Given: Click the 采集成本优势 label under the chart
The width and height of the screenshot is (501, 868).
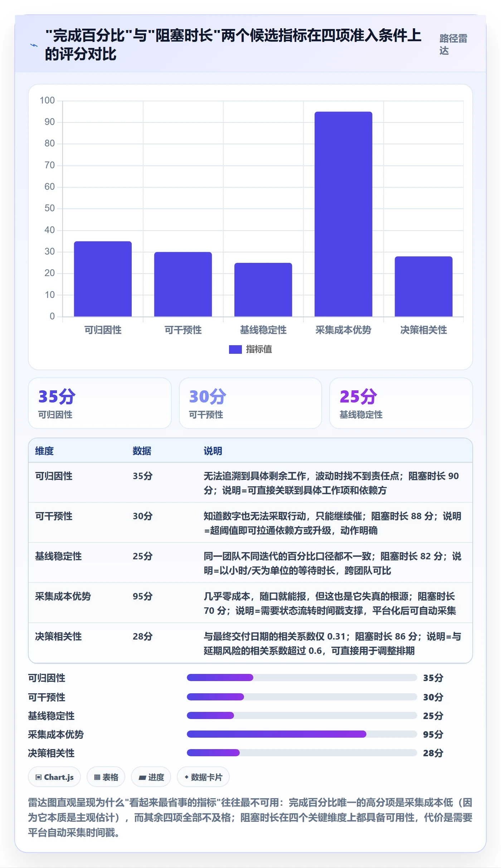Looking at the screenshot, I should (344, 330).
